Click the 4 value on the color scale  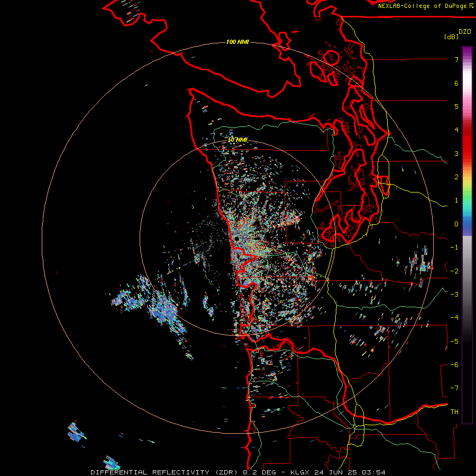click(456, 130)
